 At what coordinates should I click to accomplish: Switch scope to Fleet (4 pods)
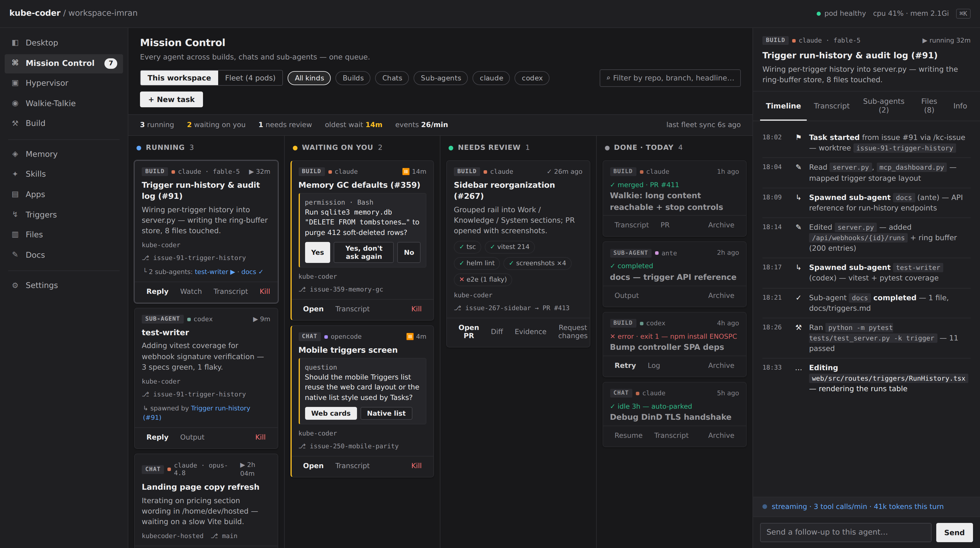[x=250, y=78]
